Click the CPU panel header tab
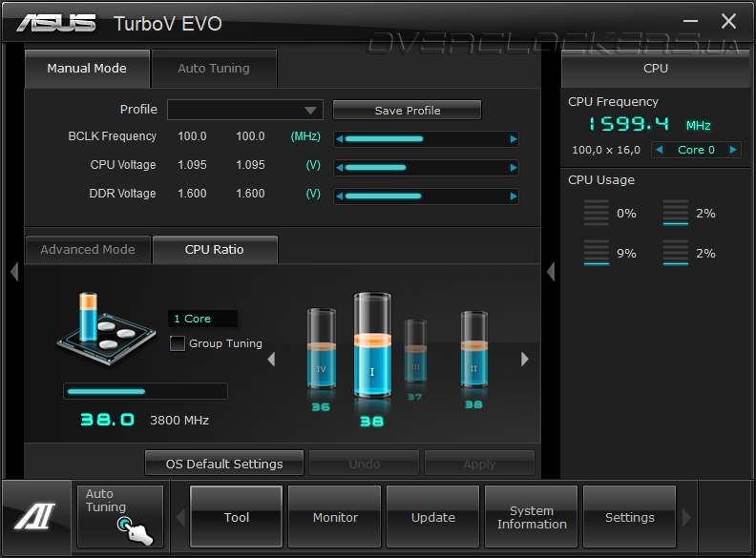The width and height of the screenshot is (756, 558). tap(656, 69)
